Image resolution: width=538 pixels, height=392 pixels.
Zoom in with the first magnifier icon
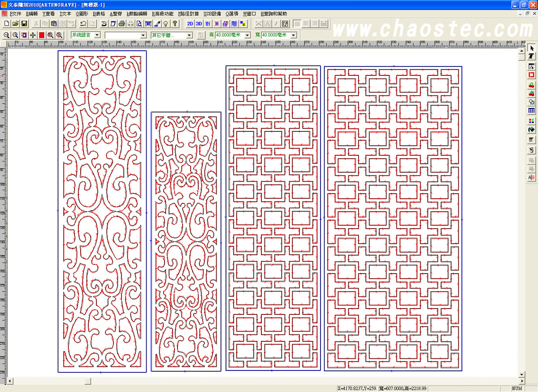click(x=6, y=35)
